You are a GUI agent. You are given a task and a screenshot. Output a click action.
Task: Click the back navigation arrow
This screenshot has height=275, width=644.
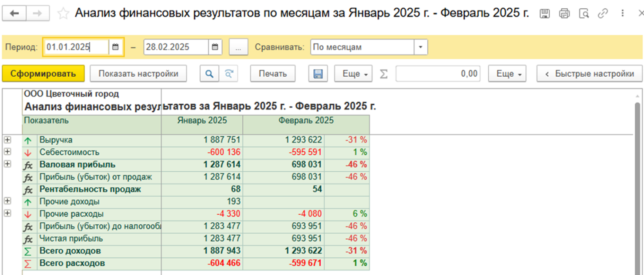click(x=14, y=14)
